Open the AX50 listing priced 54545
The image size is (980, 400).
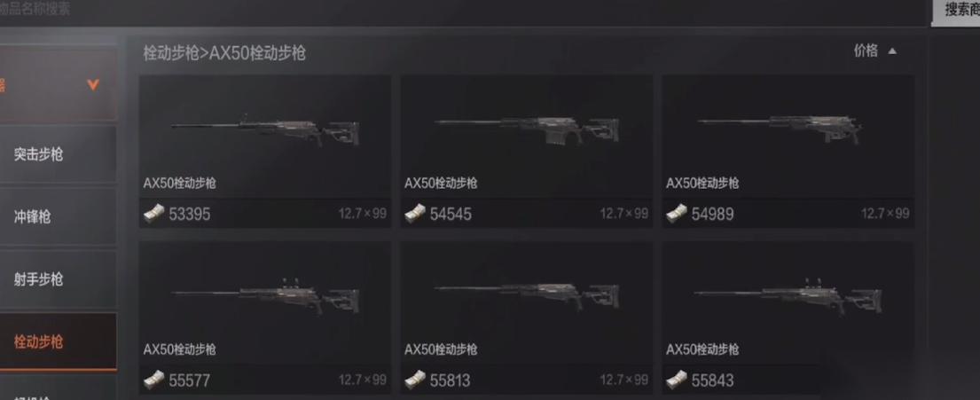click(526, 152)
